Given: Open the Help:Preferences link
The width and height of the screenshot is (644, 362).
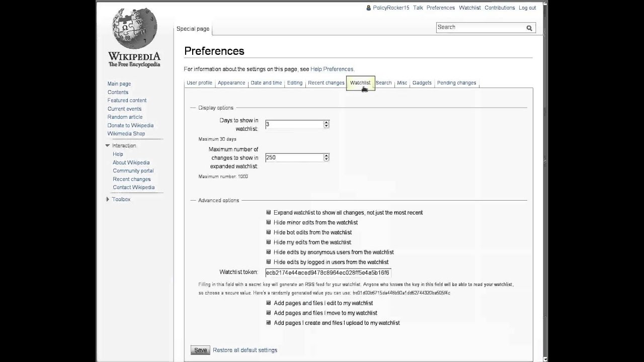Looking at the screenshot, I should (332, 69).
